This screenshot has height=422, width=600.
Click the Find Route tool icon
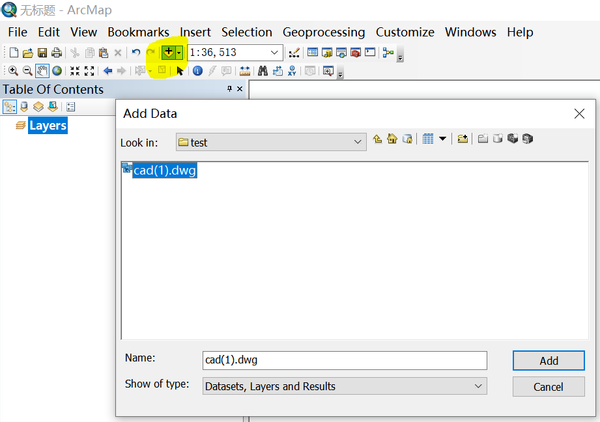point(277,71)
